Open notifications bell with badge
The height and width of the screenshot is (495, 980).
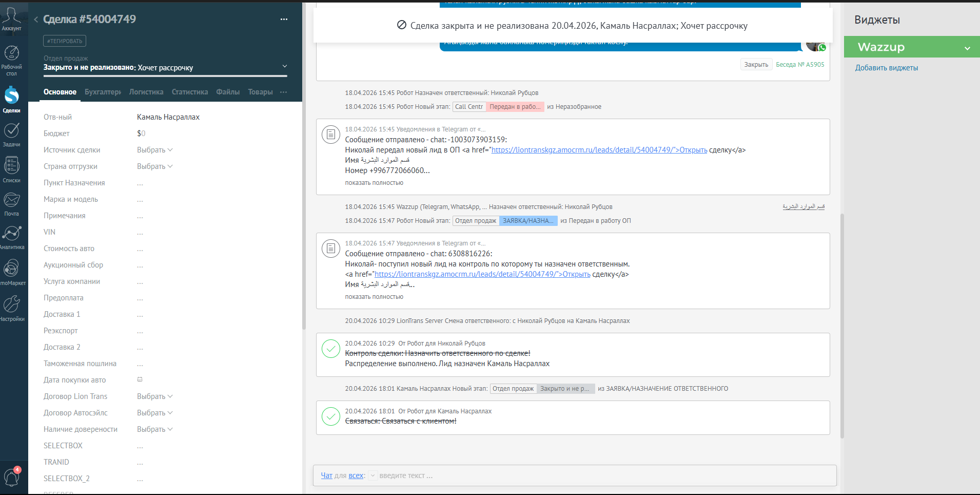[12, 477]
